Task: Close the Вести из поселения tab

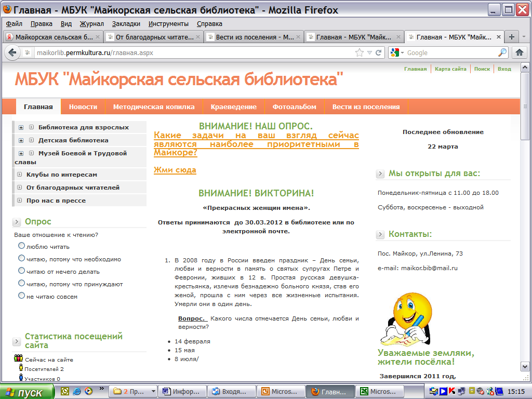Action: pyautogui.click(x=298, y=37)
